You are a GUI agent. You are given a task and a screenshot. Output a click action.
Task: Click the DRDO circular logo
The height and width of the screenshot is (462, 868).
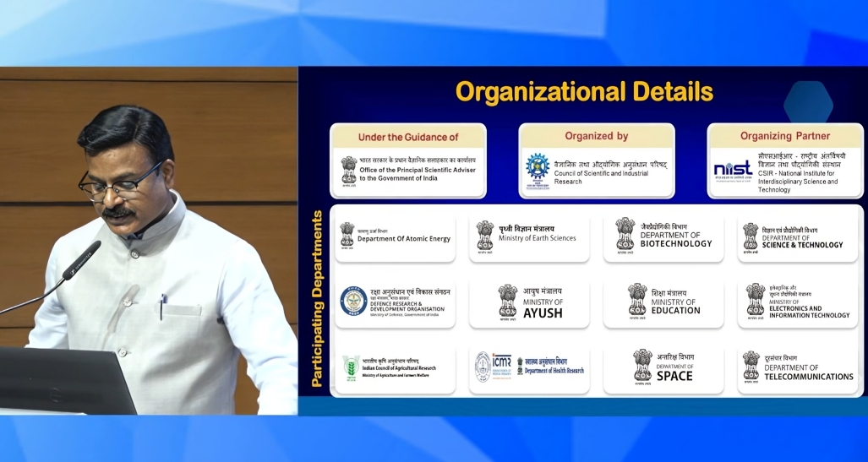point(354,301)
